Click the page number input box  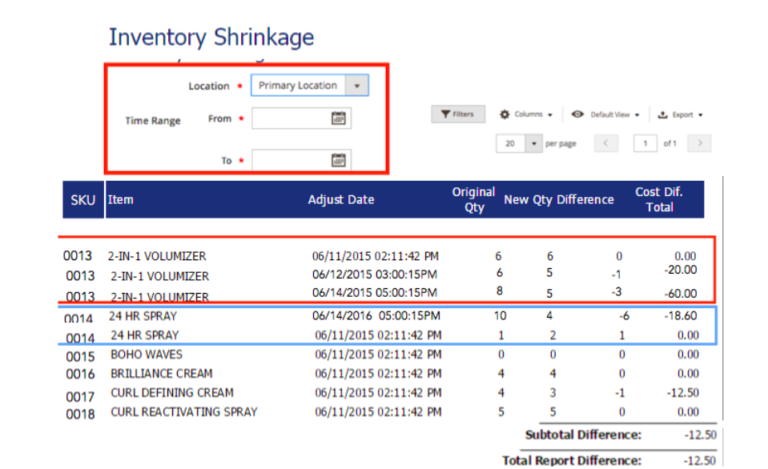(645, 143)
